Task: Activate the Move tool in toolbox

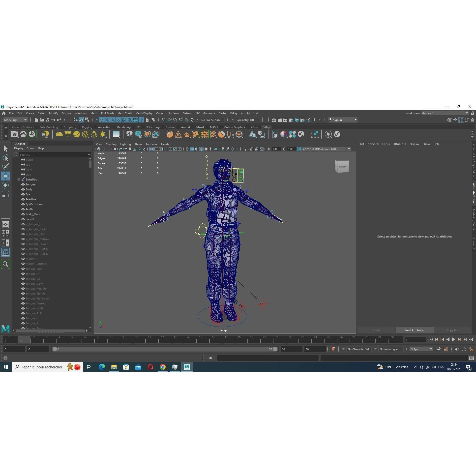Action: 5,176
